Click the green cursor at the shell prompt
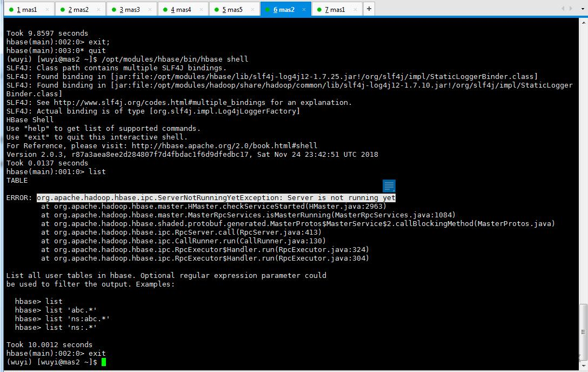Image resolution: width=588 pixels, height=372 pixels. pos(104,362)
